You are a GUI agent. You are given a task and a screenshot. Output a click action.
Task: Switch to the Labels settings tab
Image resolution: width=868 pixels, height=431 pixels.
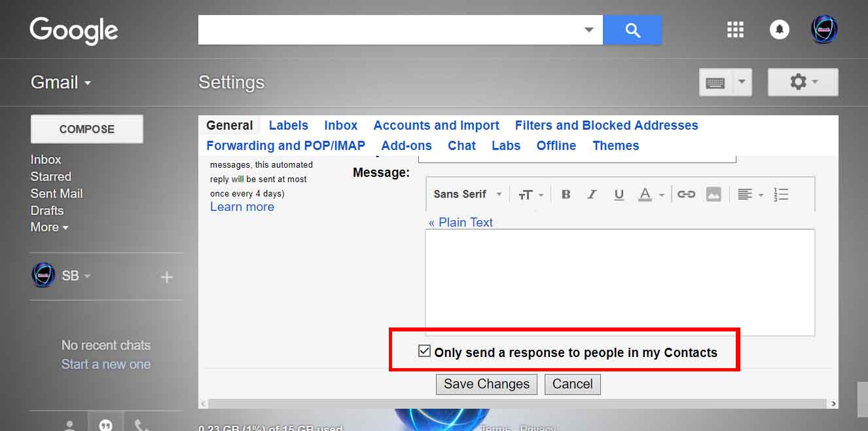pos(289,125)
